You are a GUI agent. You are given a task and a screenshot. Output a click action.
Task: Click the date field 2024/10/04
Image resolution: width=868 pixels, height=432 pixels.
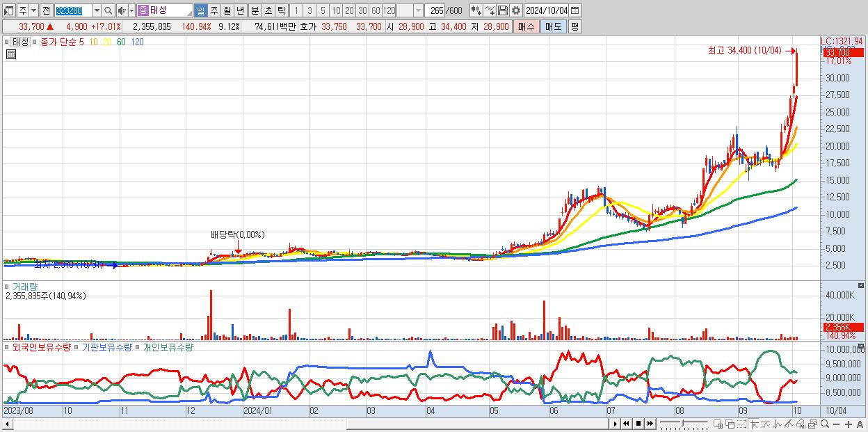[x=546, y=10]
